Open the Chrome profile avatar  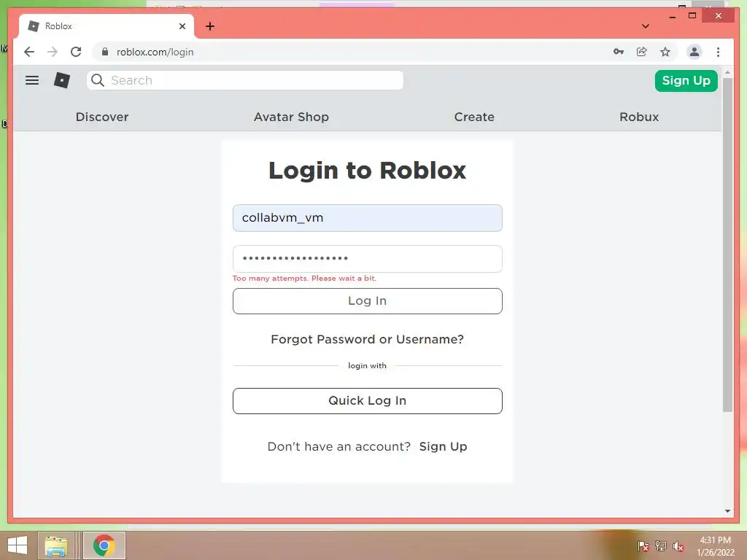click(x=694, y=52)
